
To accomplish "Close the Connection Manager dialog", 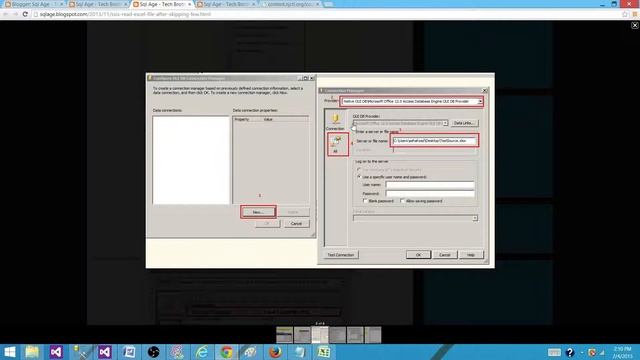I will [484, 91].
